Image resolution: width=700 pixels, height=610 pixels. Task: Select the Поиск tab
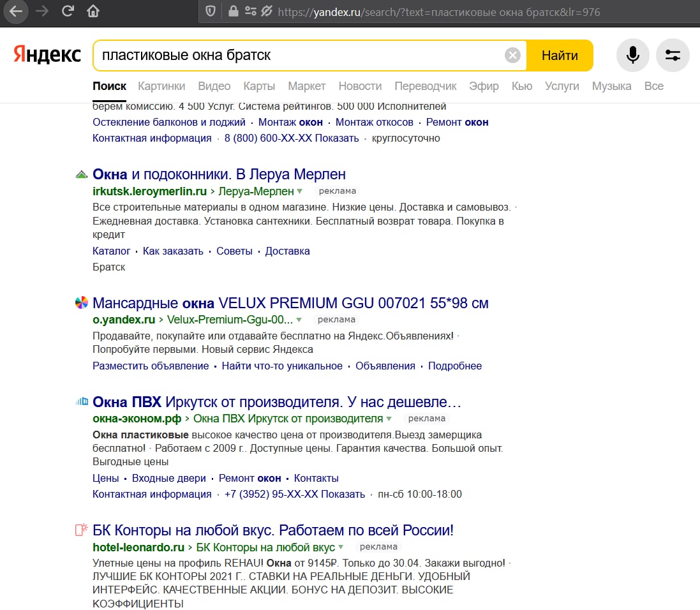point(109,86)
